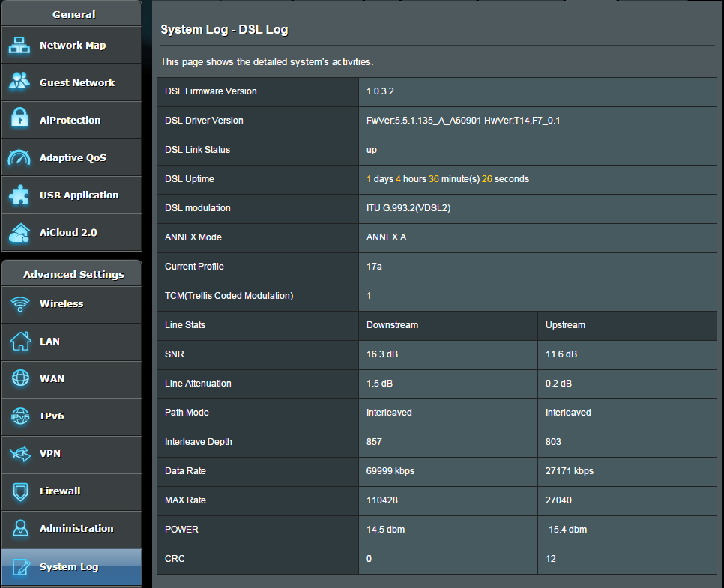Go to LAN settings
The image size is (724, 588).
click(x=71, y=342)
